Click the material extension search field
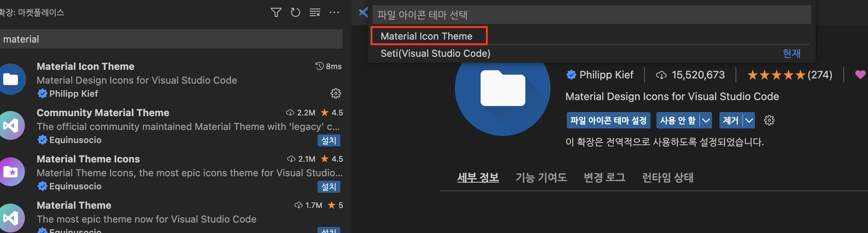The width and height of the screenshot is (868, 233). click(x=171, y=39)
